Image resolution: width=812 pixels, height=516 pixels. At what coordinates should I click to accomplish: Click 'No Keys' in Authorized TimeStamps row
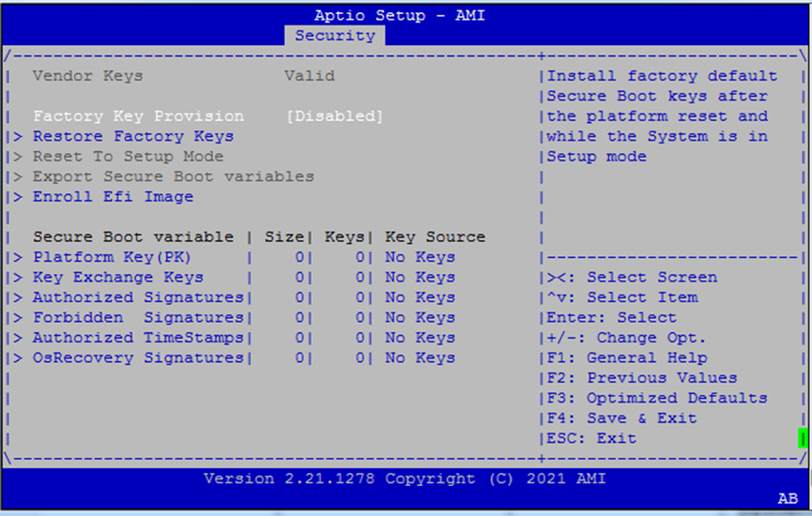pyautogui.click(x=420, y=338)
